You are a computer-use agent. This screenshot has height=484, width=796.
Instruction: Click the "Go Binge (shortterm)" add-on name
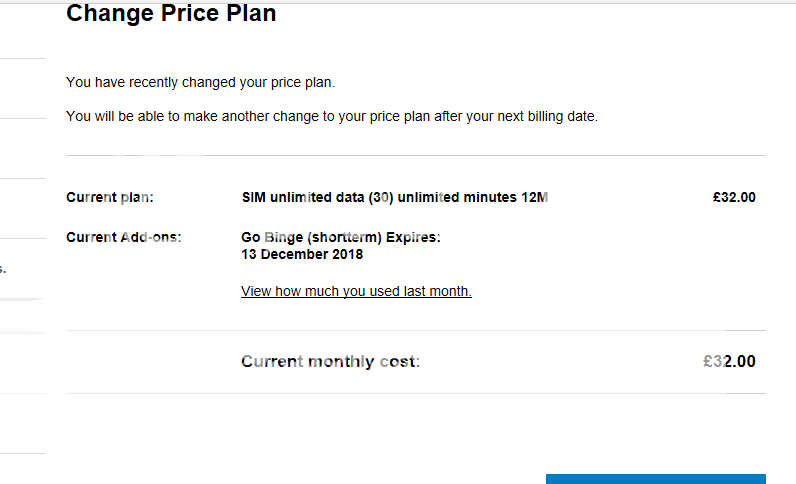pos(311,237)
